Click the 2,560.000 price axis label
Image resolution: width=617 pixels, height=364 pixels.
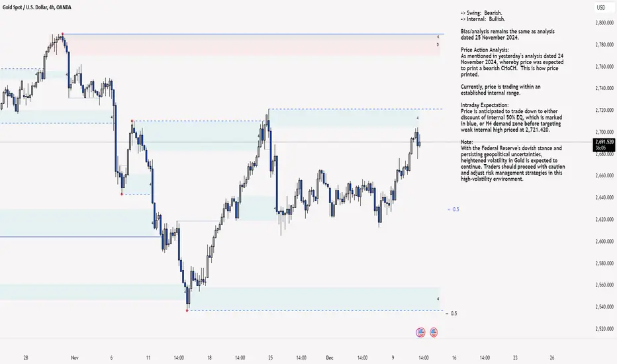(604, 285)
